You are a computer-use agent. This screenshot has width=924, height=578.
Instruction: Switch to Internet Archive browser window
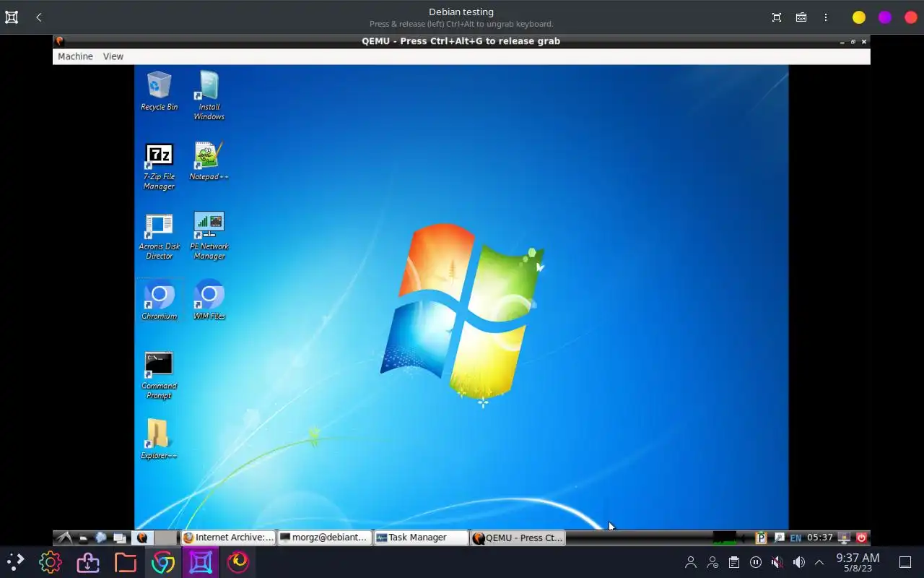click(228, 538)
